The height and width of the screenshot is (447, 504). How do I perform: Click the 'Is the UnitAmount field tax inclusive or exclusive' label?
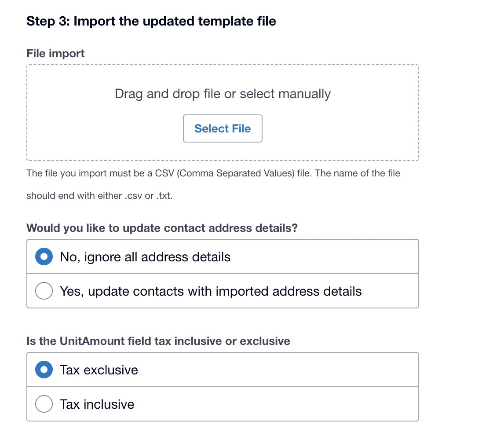[158, 341]
